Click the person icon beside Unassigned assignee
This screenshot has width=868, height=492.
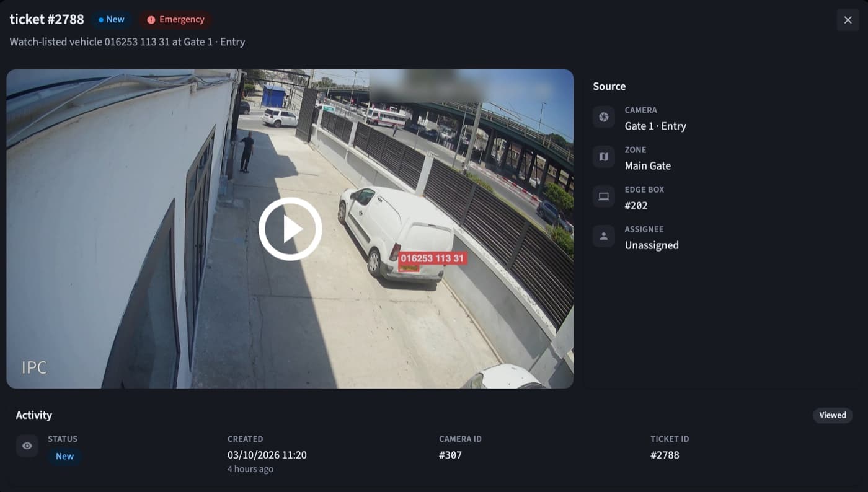[603, 236]
